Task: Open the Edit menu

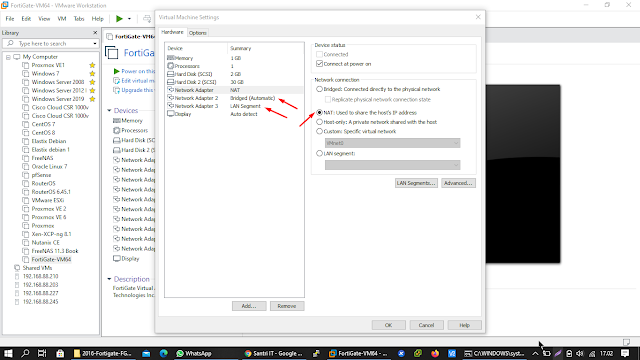Action: (x=26, y=19)
